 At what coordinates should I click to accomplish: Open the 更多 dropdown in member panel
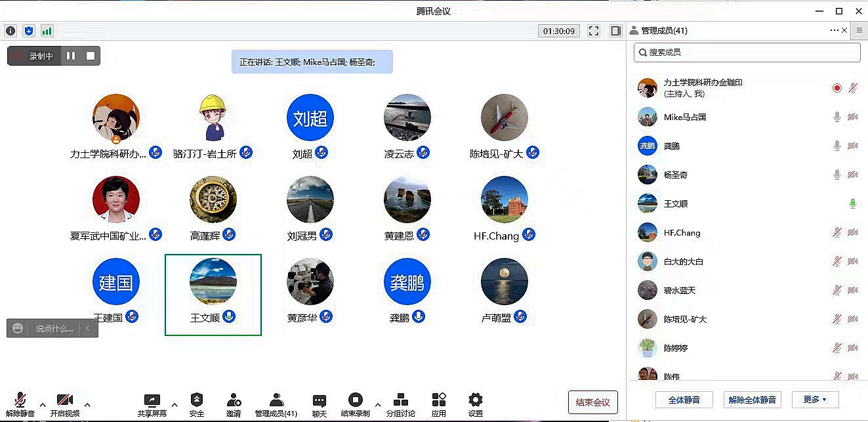coord(815,400)
